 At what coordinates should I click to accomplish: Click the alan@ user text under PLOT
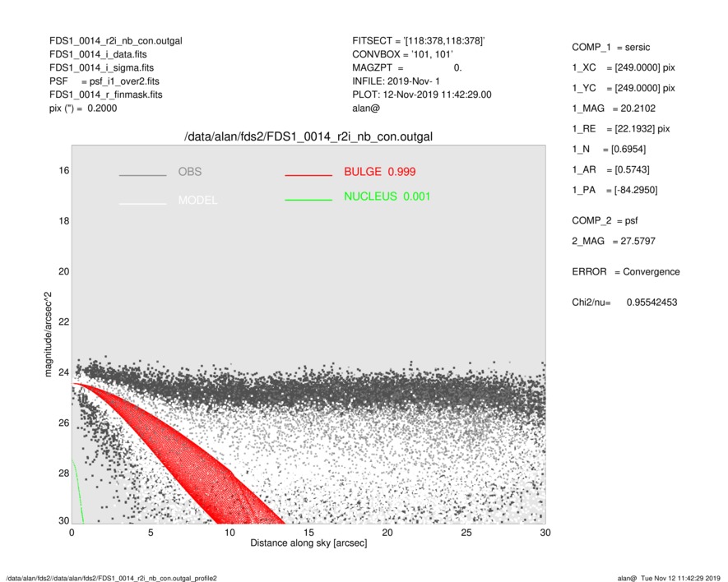(x=366, y=109)
